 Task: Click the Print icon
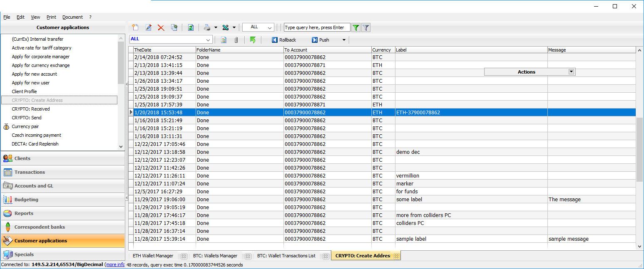coord(207,27)
